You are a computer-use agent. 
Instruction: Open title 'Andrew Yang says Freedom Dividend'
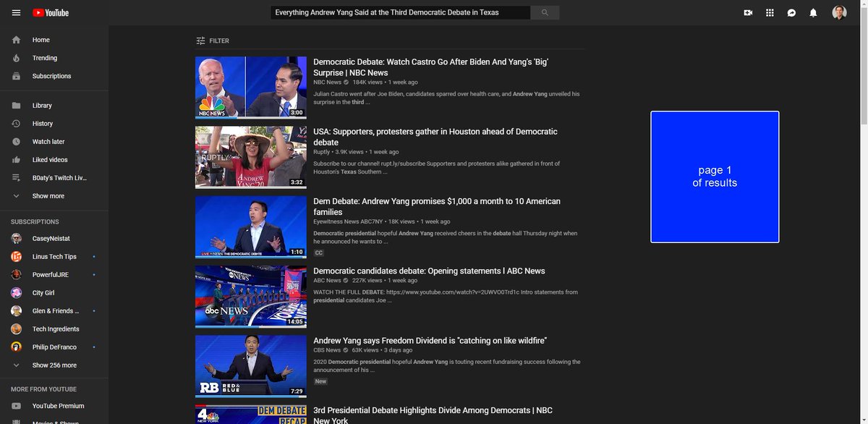coord(430,340)
